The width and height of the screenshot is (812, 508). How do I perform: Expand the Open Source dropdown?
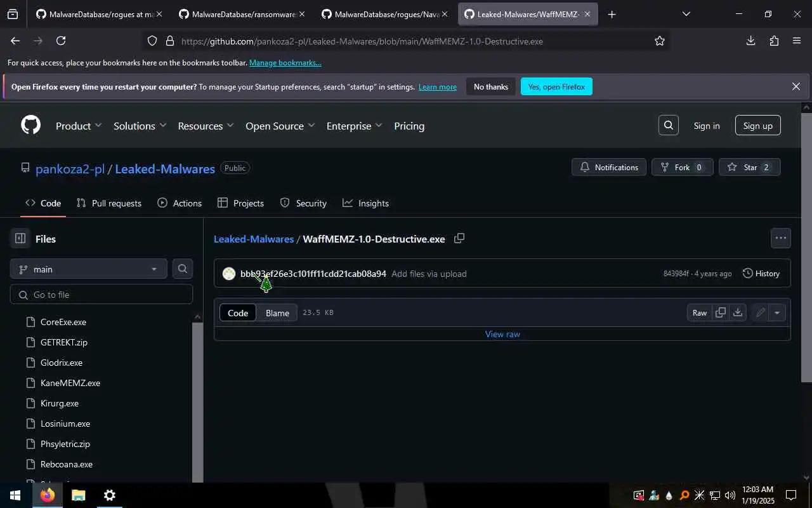(280, 126)
